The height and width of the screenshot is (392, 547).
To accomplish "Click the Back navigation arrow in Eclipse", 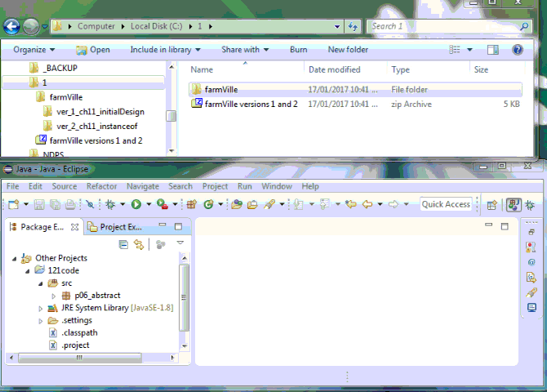I will pos(367,204).
